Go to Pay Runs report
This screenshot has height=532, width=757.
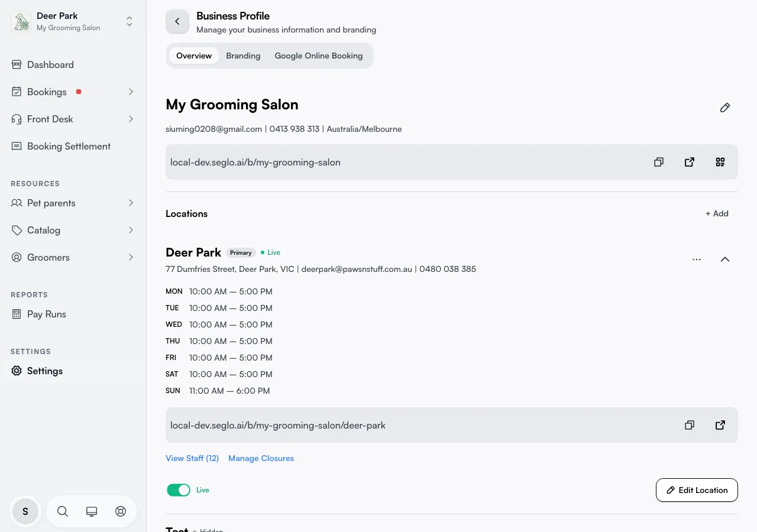click(x=73, y=314)
